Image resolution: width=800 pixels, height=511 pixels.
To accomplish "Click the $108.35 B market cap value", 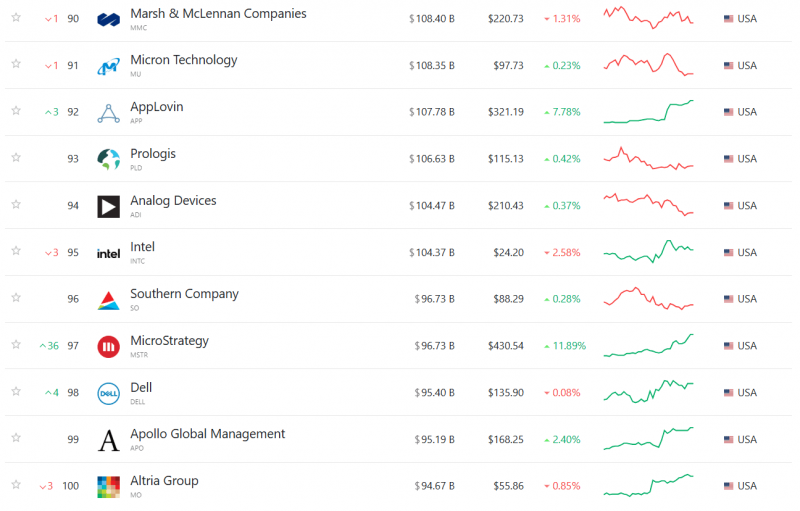I will [432, 66].
